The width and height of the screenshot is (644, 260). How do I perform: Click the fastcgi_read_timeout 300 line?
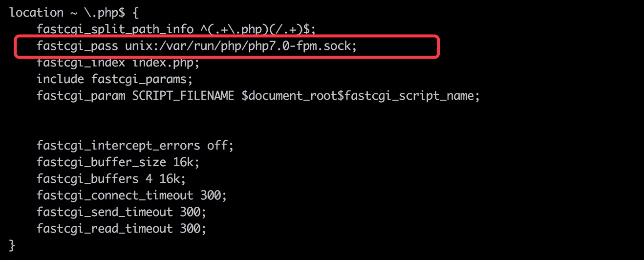pyautogui.click(x=122, y=229)
